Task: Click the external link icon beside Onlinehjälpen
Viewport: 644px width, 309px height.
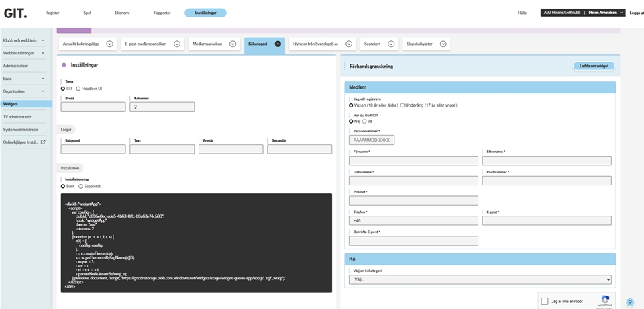Action: click(x=44, y=142)
